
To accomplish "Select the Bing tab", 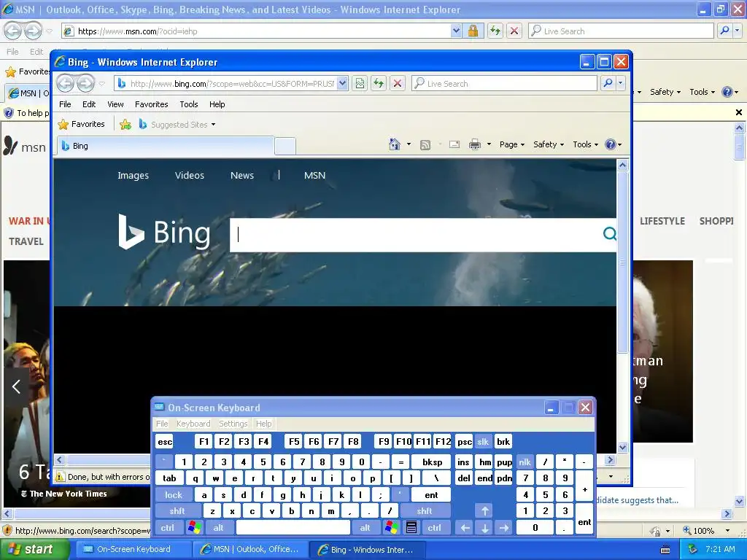I will pyautogui.click(x=166, y=146).
